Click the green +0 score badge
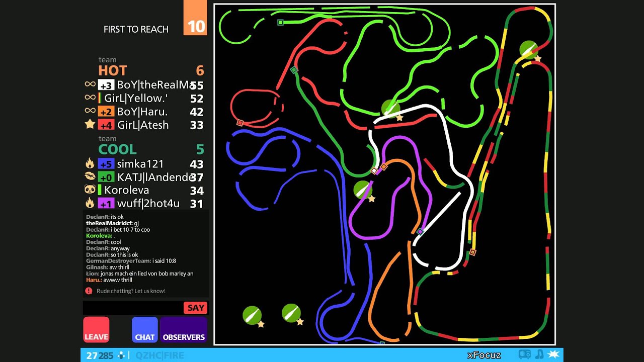Viewport: 644px width, 362px height. click(106, 177)
